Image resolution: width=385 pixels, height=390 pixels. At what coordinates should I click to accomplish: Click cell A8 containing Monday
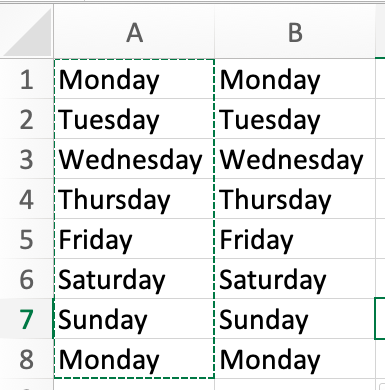click(134, 359)
